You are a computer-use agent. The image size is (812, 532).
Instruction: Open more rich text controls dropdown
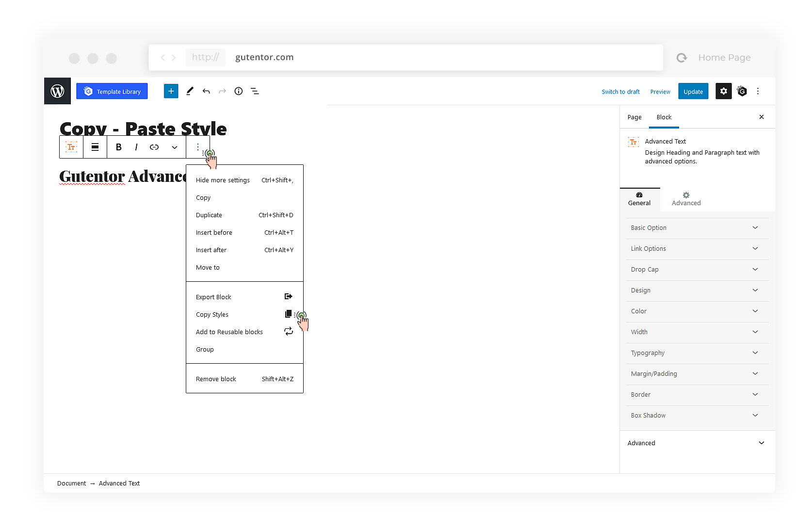175,147
